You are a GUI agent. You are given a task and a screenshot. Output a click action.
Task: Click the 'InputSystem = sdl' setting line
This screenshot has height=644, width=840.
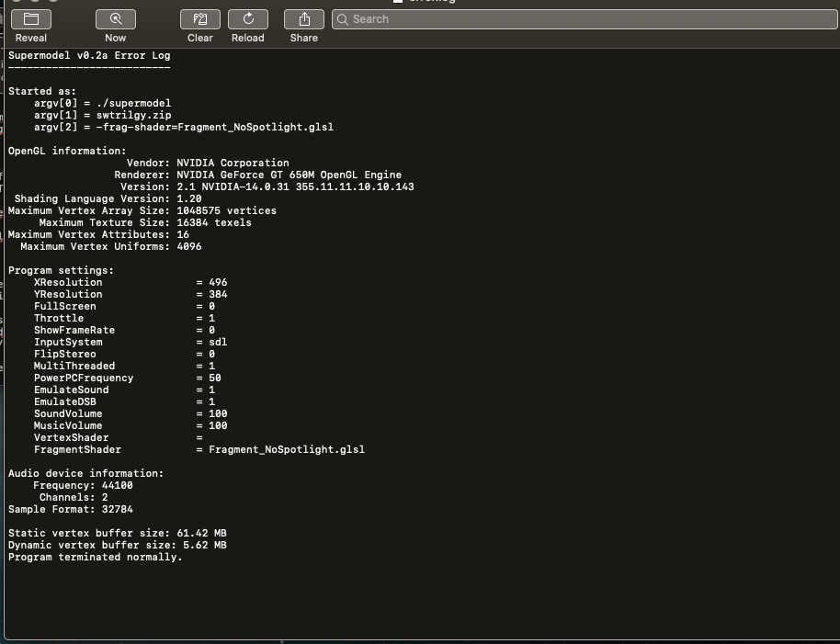coord(131,342)
